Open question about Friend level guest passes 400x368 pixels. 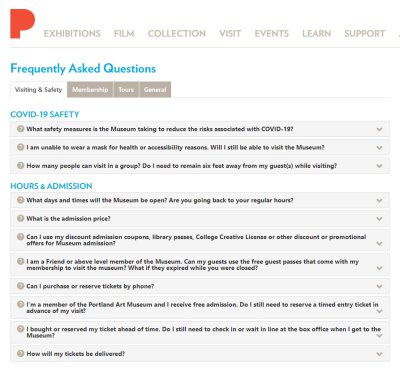200,265
